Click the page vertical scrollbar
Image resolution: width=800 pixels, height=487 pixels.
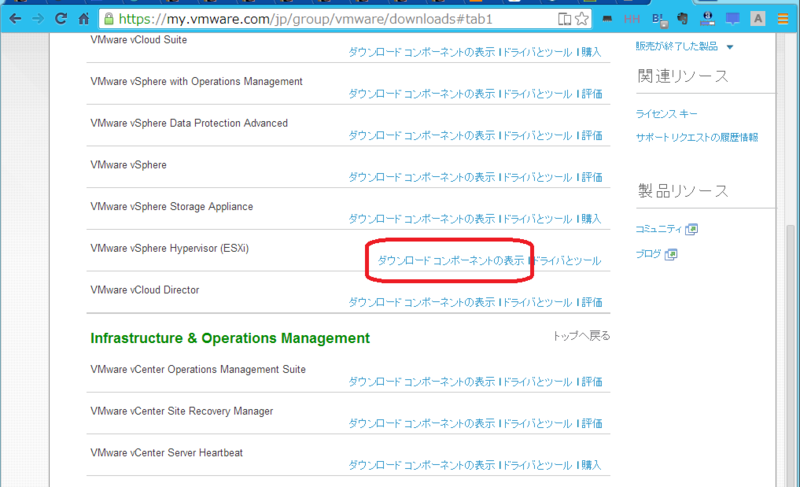pyautogui.click(x=790, y=357)
